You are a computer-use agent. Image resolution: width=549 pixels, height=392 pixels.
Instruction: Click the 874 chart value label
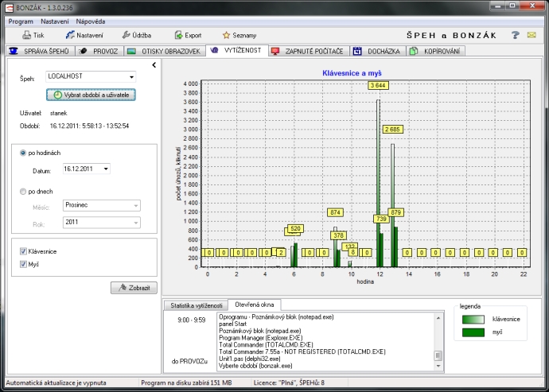pos(335,212)
